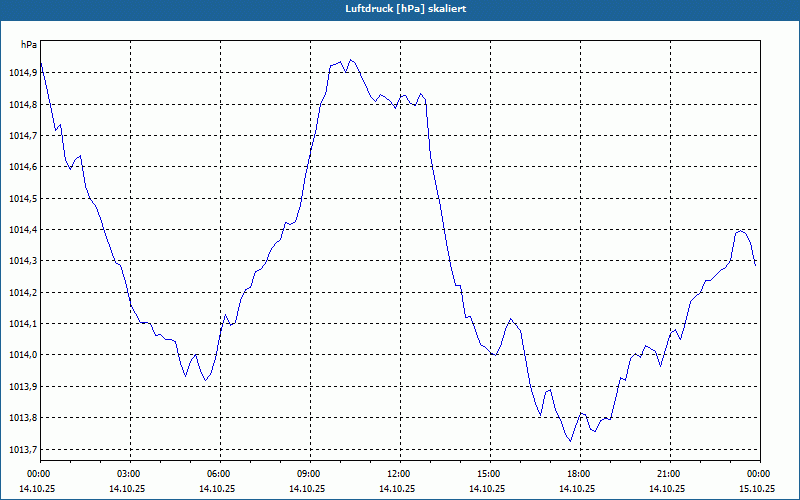
Task: Click the 'hPa' unit label on the axis
Action: click(29, 45)
